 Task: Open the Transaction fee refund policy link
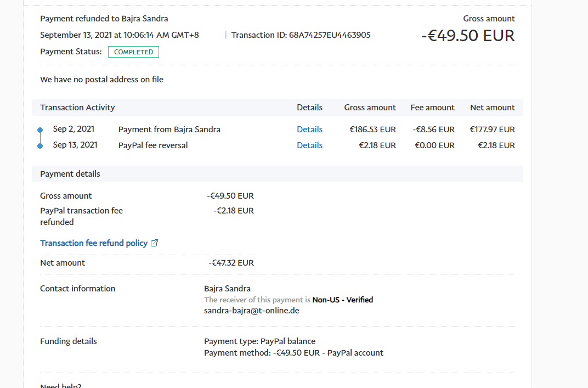click(94, 243)
